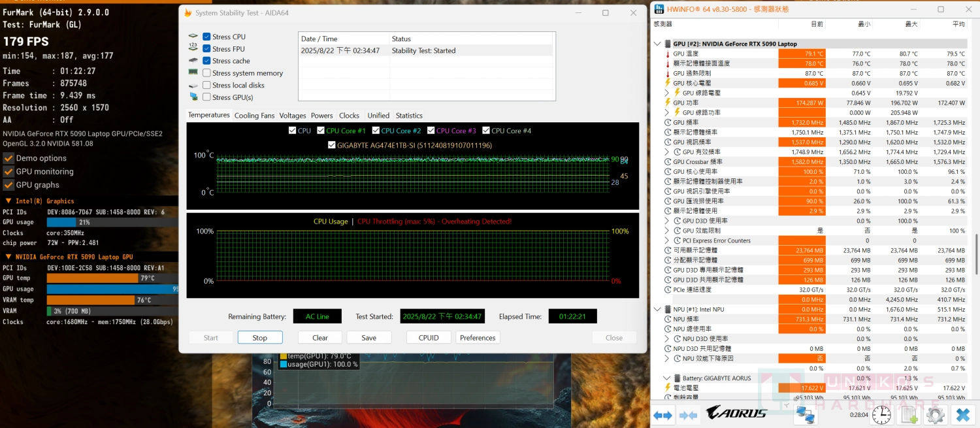Click the Save button in AIDA64
This screenshot has height=428, width=980.
coord(369,338)
